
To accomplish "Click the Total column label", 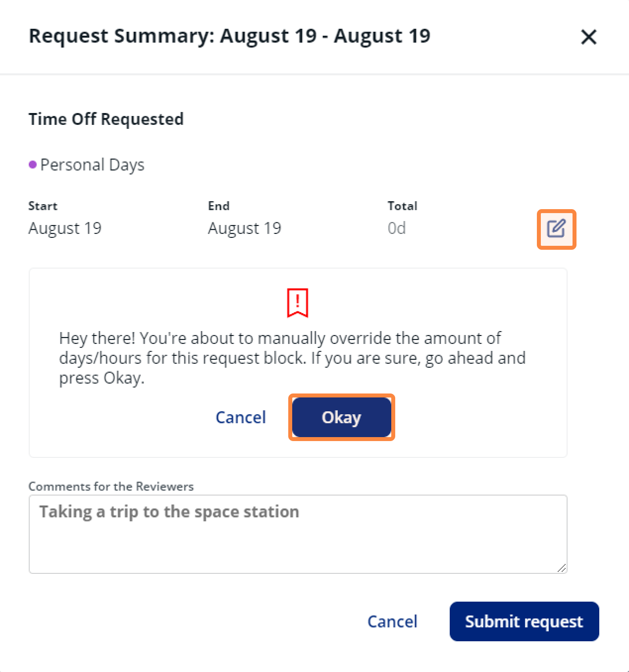I will [x=403, y=206].
